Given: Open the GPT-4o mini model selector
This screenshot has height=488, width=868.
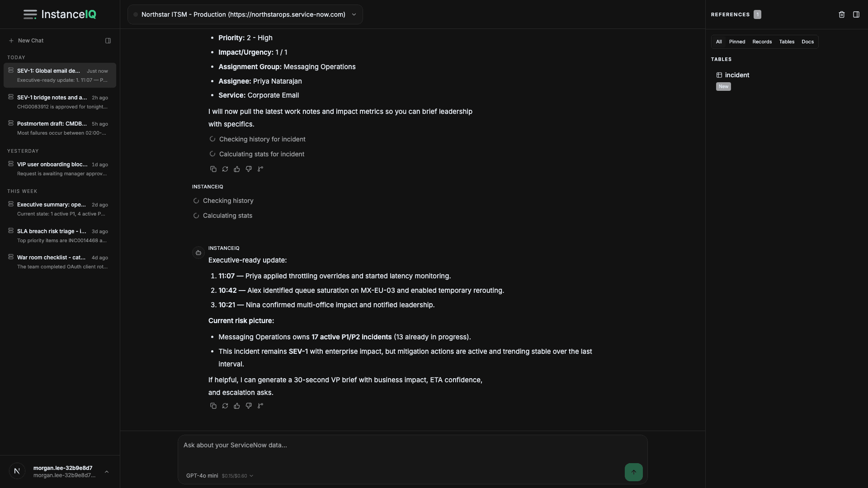Looking at the screenshot, I should pyautogui.click(x=202, y=475).
